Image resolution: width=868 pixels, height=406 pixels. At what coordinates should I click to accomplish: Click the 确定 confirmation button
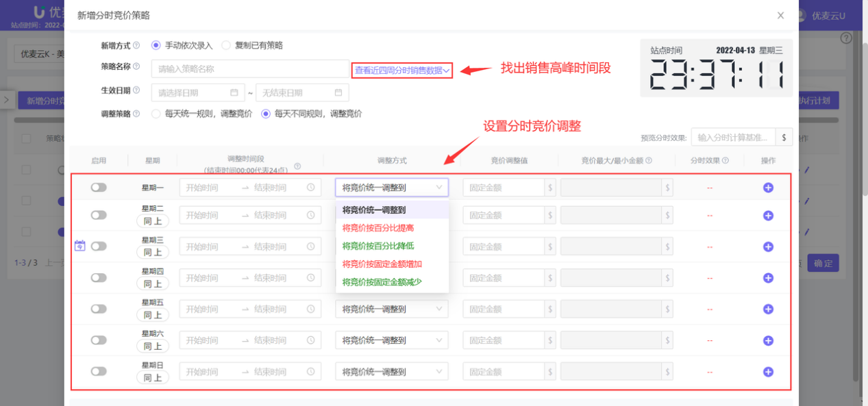[823, 262]
